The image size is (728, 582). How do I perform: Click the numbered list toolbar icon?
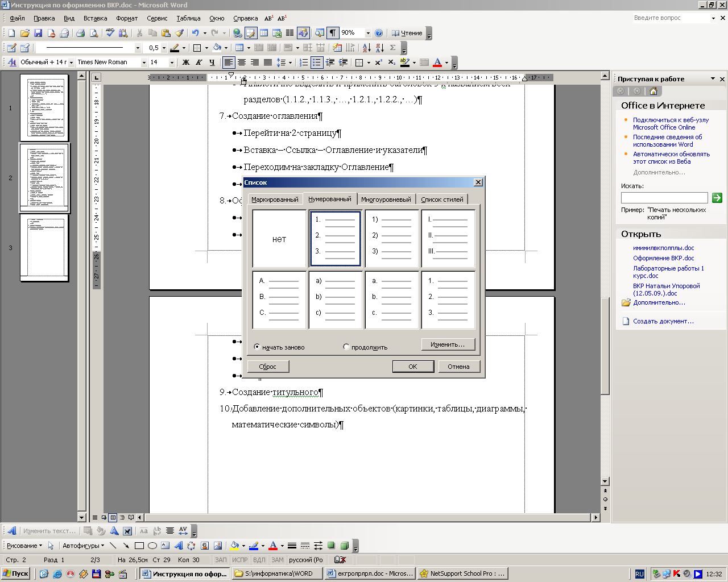[x=304, y=63]
